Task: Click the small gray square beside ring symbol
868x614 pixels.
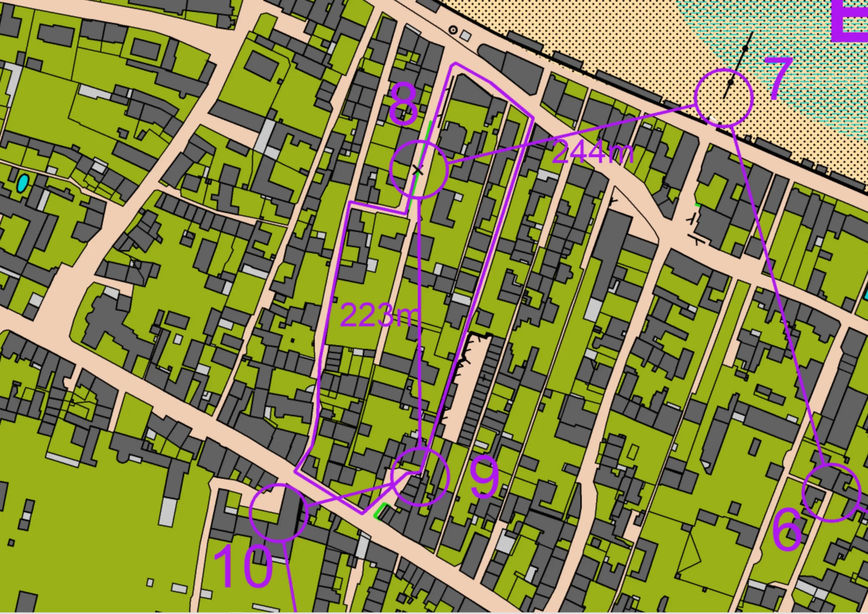Action: pos(466,36)
